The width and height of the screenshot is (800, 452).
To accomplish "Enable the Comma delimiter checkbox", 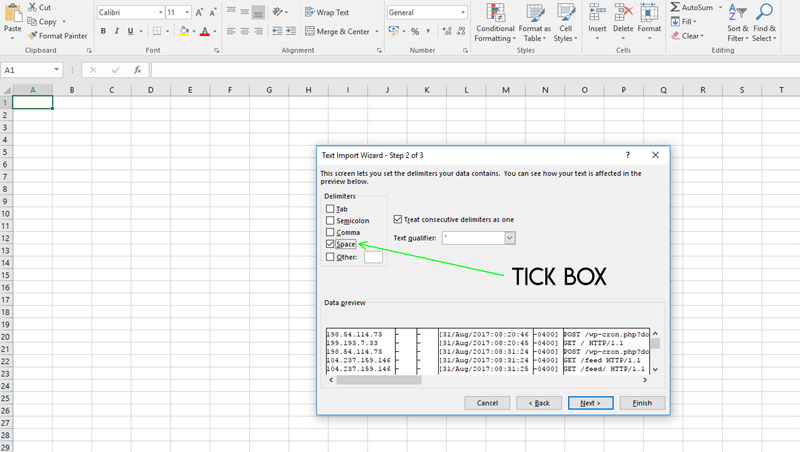I will point(330,232).
